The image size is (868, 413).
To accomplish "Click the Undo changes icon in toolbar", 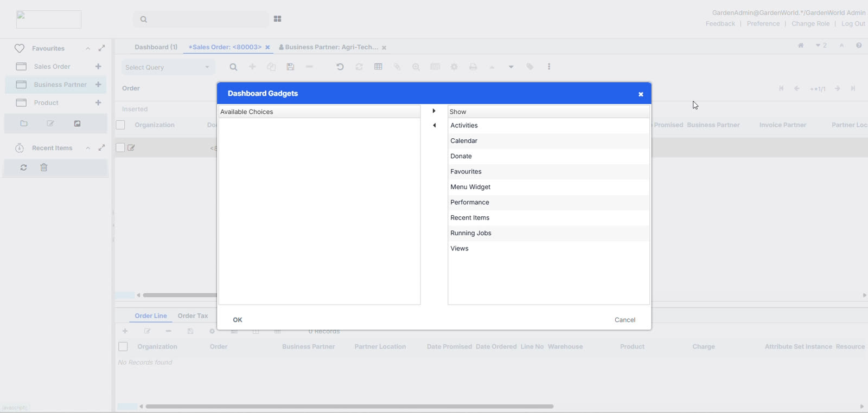I will coord(340,67).
